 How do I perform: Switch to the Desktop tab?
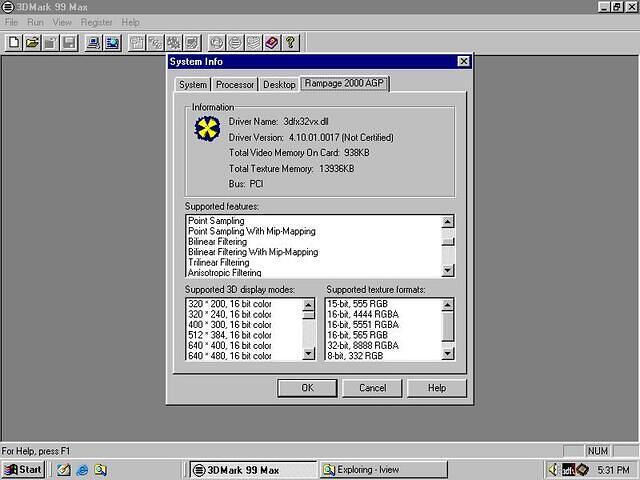point(279,85)
